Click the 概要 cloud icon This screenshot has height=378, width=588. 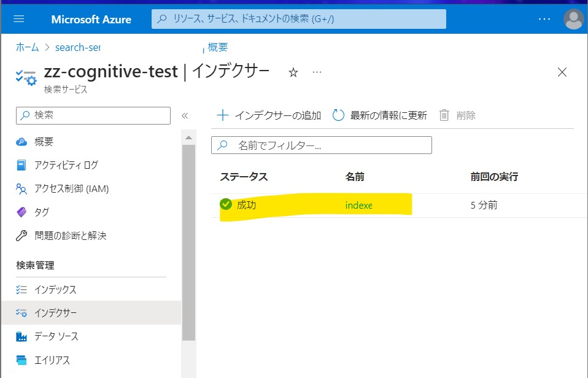pos(21,142)
